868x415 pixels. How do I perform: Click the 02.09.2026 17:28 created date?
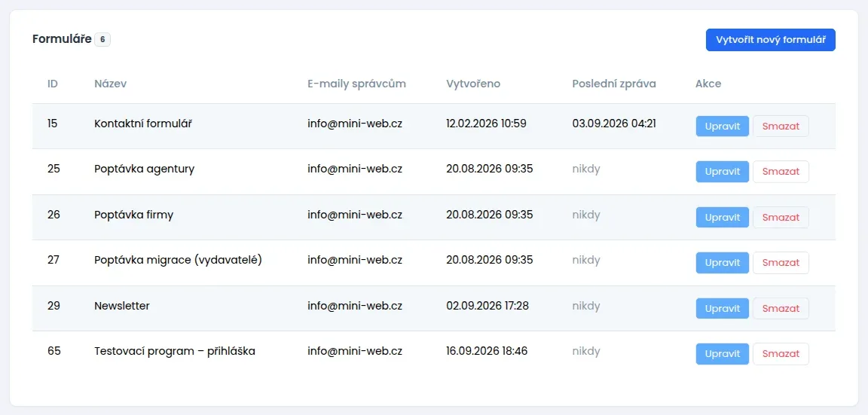[487, 306]
